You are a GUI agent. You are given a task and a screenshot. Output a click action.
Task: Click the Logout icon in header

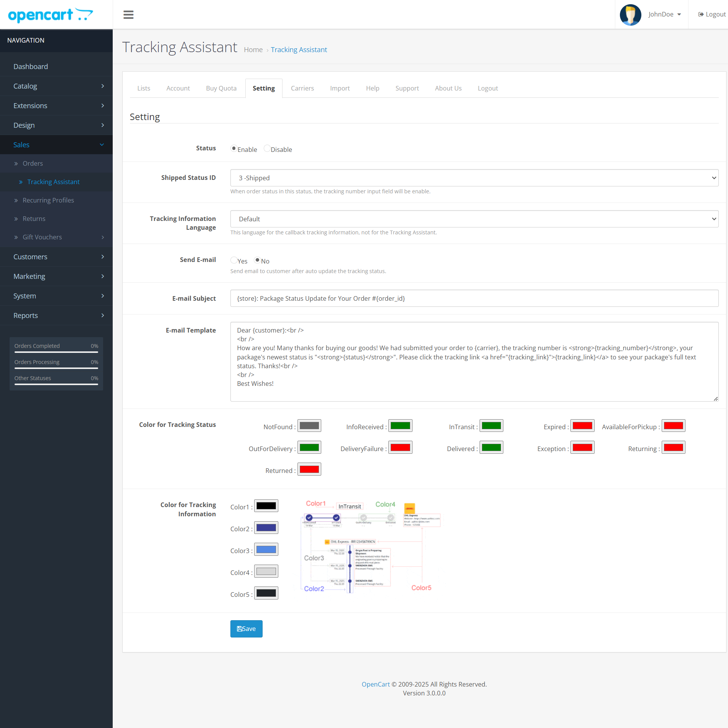(701, 15)
